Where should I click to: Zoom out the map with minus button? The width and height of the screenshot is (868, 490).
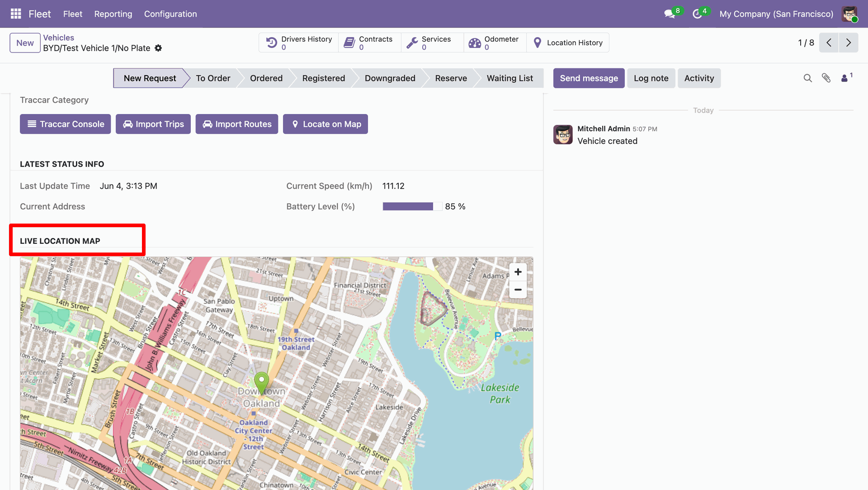(x=518, y=290)
